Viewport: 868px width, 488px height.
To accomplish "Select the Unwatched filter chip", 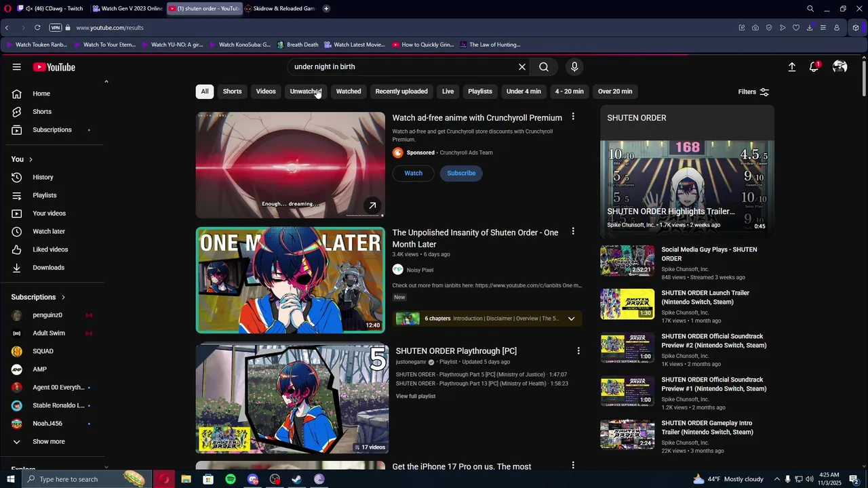I will click(x=306, y=91).
